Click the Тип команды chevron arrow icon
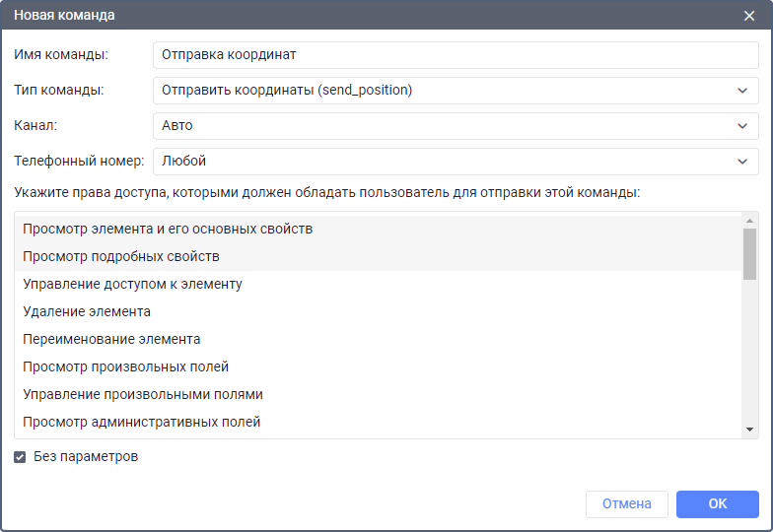Image resolution: width=773 pixels, height=532 pixels. [741, 91]
